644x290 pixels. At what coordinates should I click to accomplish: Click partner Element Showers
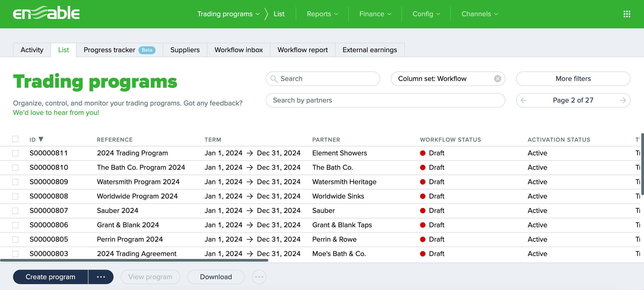(x=340, y=153)
